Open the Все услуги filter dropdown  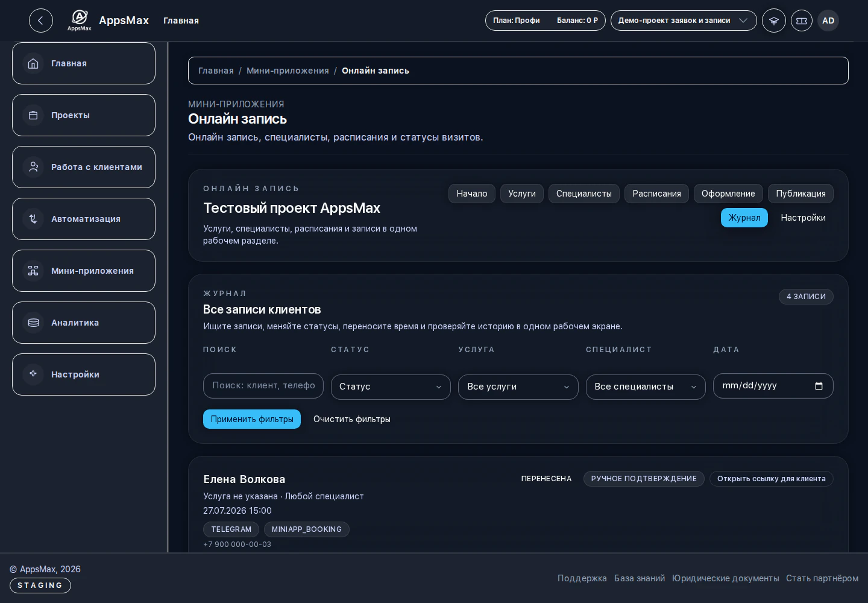pyautogui.click(x=518, y=387)
